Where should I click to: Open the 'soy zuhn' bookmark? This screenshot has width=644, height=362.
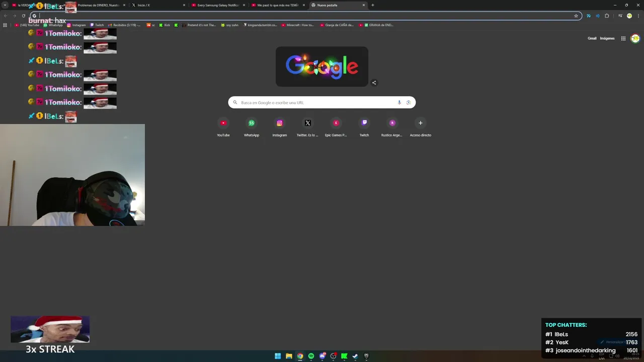point(230,25)
